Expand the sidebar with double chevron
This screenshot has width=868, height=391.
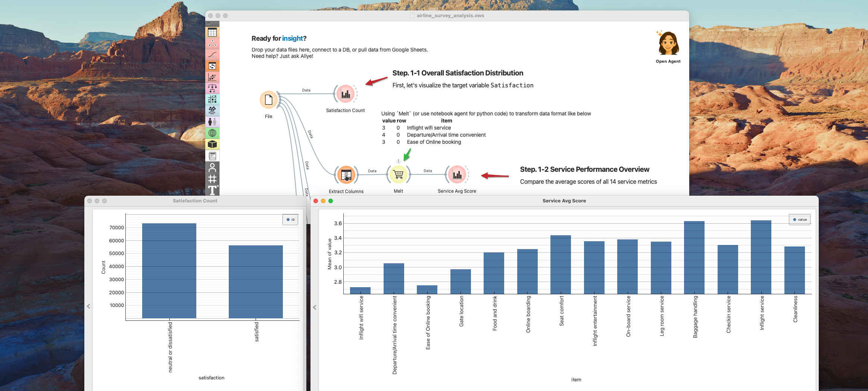tap(209, 24)
